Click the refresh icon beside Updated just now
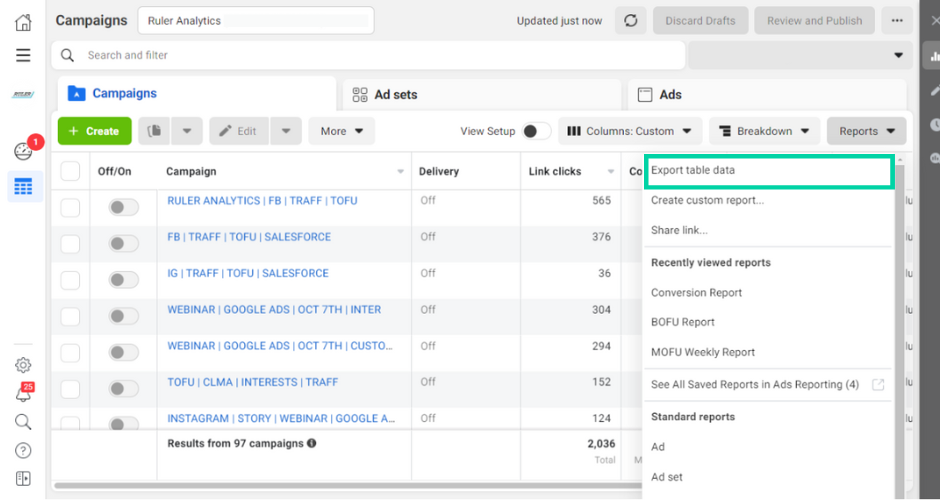Screen dimensions: 940x500 [x=630, y=21]
